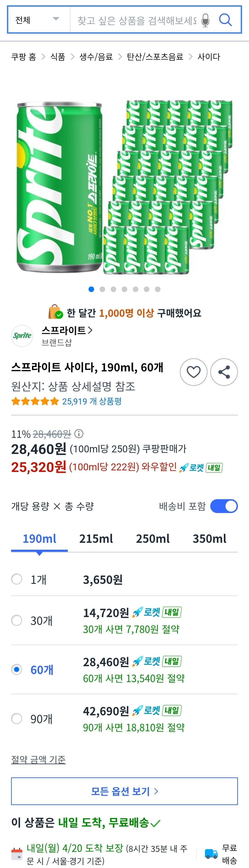Expand 모든 옵션 보기 options

point(124,791)
